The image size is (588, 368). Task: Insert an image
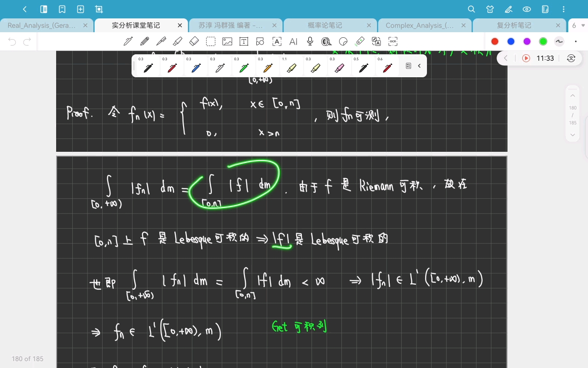(x=227, y=41)
